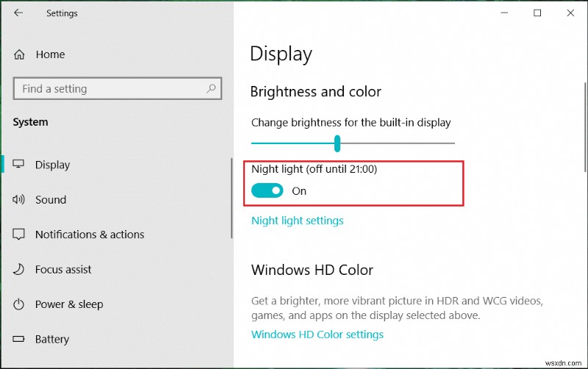The width and height of the screenshot is (588, 369).
Task: Select Focus assist in sidebar
Action: point(63,270)
